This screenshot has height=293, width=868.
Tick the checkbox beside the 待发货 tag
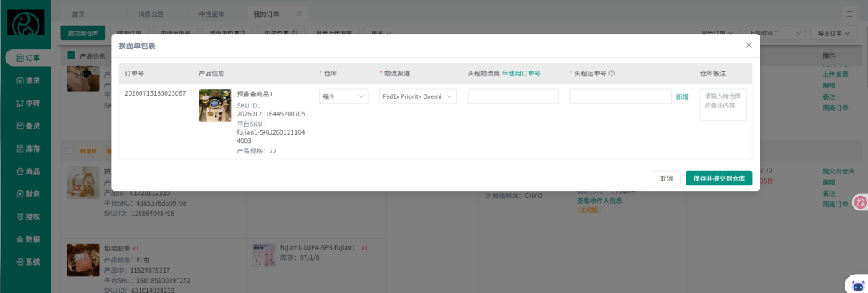70,150
